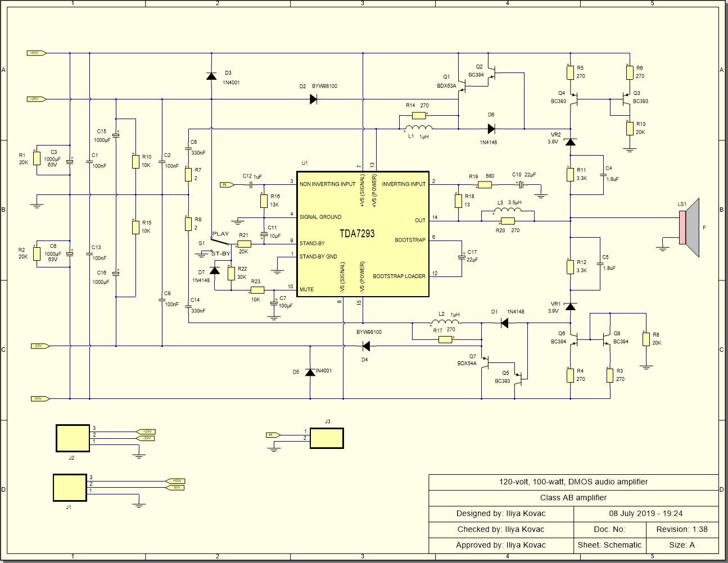Click title text '120-volt, 100-watt, DMOS audio amplifier'
Screen dimensions: 728x563
coord(573,482)
